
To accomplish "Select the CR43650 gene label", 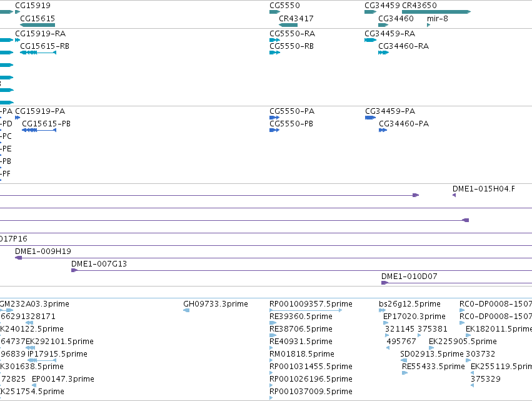I will (x=419, y=6).
